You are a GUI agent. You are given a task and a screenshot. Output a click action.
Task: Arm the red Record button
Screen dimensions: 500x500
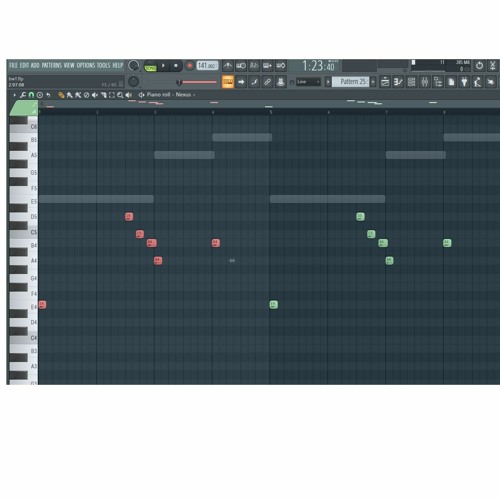[189, 66]
